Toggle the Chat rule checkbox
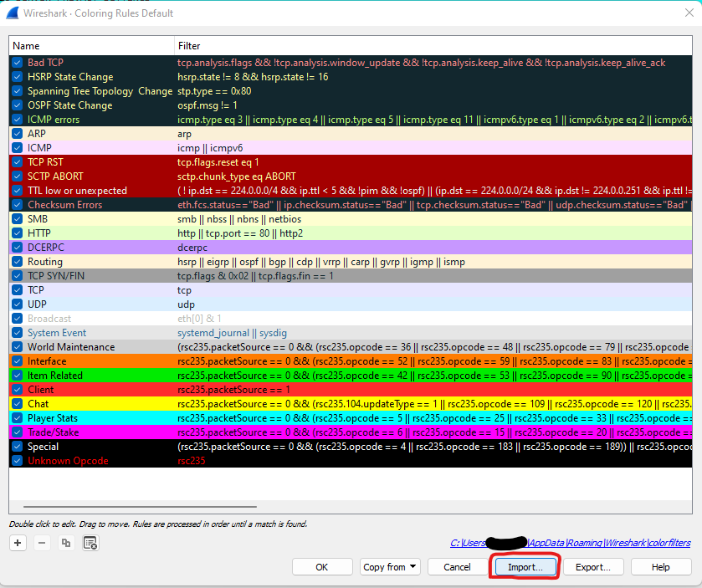This screenshot has width=702, height=588. (x=17, y=404)
